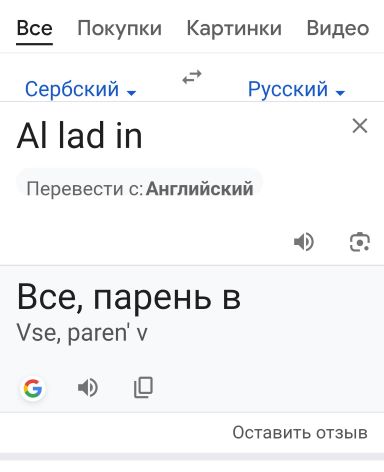Open the Видео tab
This screenshot has height=472, width=384.
(338, 28)
